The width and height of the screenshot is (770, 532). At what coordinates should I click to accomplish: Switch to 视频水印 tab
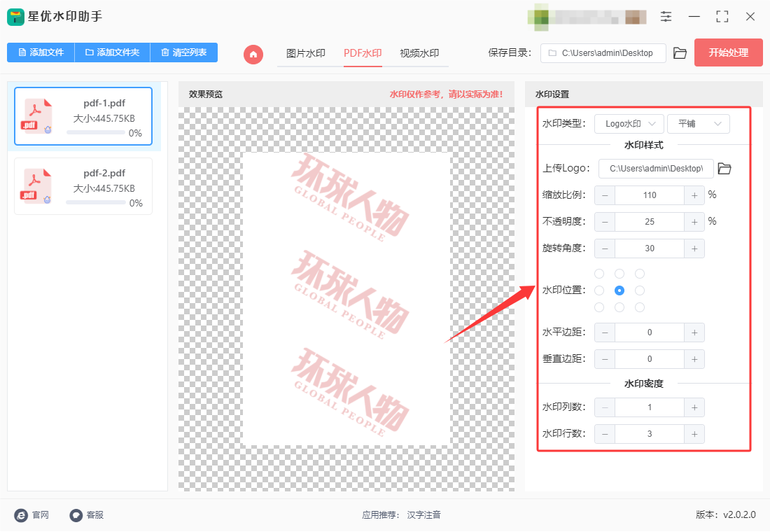coord(419,53)
